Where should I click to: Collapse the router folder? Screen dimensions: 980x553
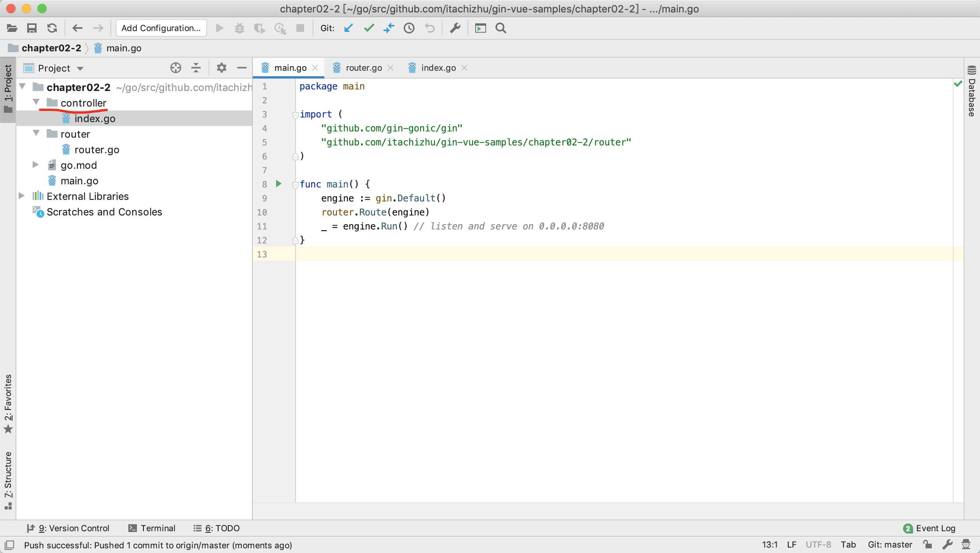tap(37, 133)
